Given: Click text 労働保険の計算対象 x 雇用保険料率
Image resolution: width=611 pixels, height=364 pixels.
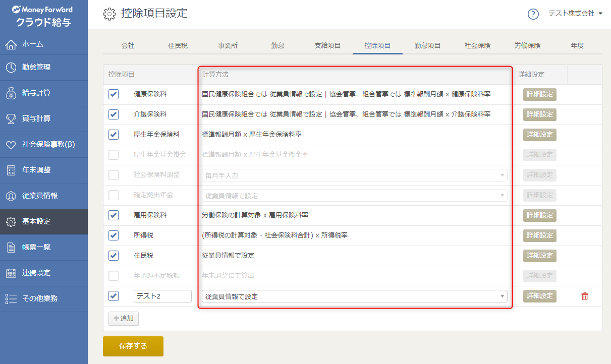Looking at the screenshot, I should pyautogui.click(x=255, y=215).
